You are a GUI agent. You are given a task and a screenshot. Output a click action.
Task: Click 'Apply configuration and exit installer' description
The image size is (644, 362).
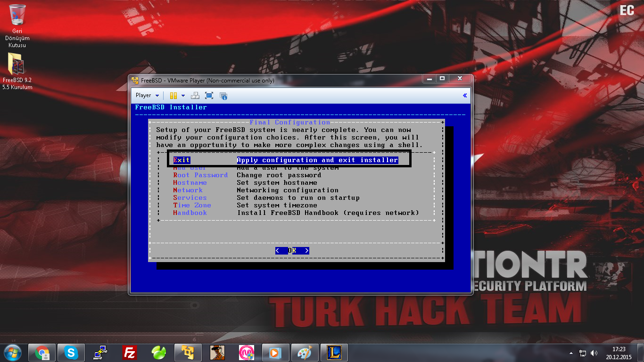[317, 160]
